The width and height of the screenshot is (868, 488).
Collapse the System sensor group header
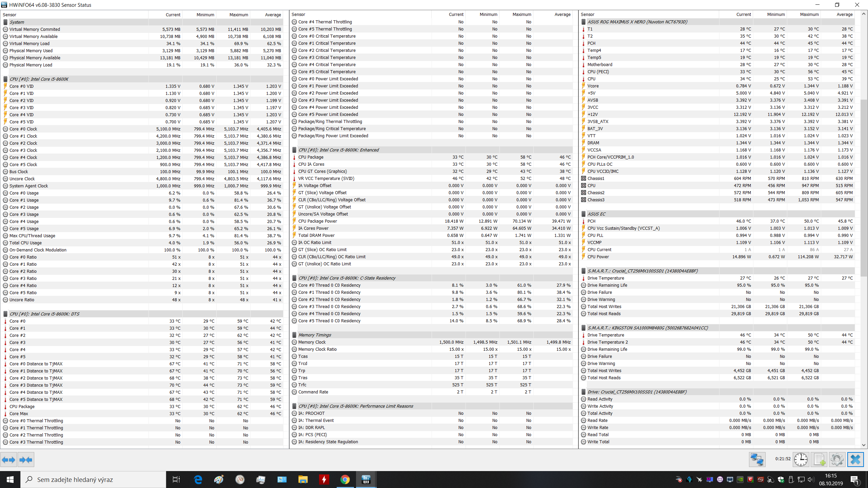pos(17,22)
